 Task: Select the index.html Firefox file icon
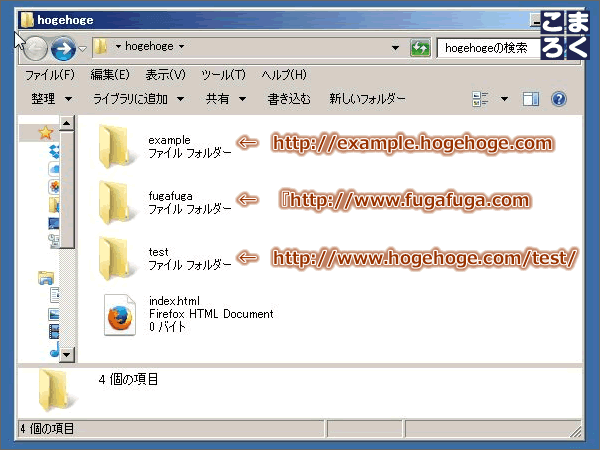pos(120,315)
